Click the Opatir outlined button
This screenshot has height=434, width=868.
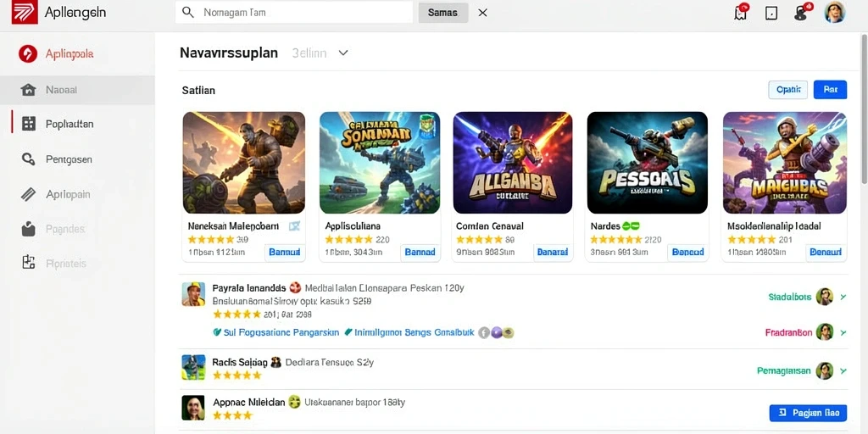click(787, 90)
